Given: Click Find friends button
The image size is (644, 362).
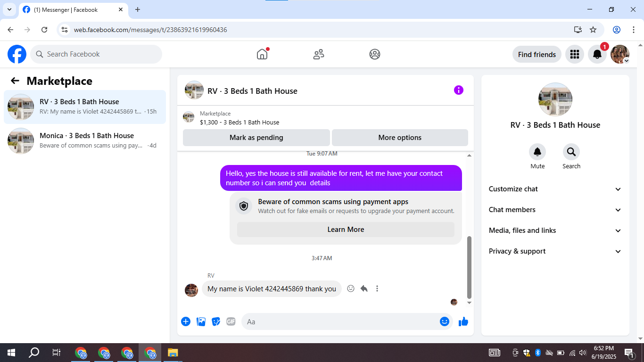Looking at the screenshot, I should (537, 54).
